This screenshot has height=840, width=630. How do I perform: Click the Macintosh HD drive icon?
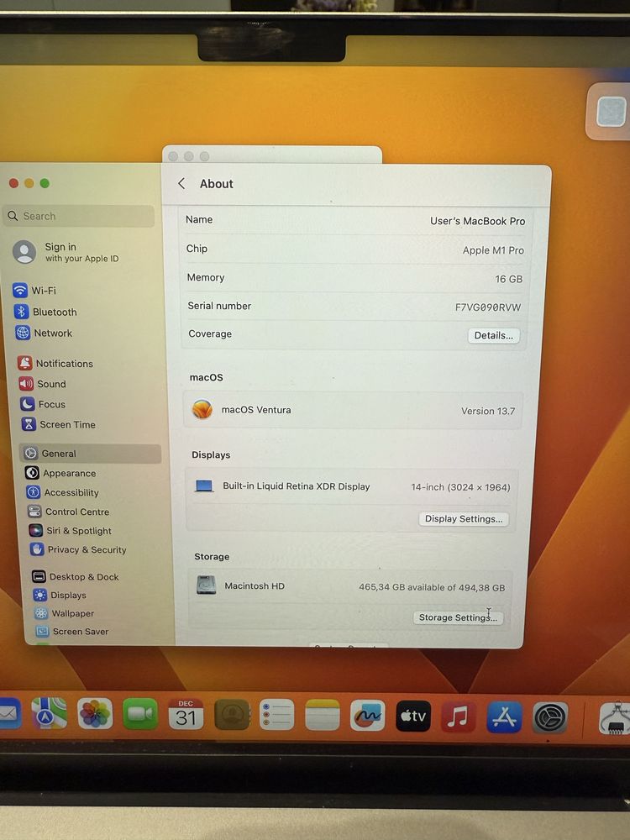click(x=207, y=585)
